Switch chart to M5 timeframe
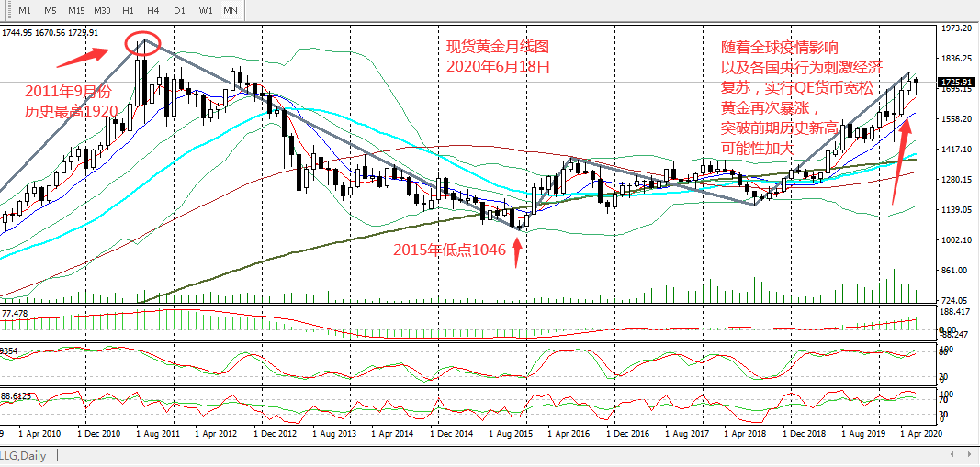The height and width of the screenshot is (467, 980). (x=51, y=11)
